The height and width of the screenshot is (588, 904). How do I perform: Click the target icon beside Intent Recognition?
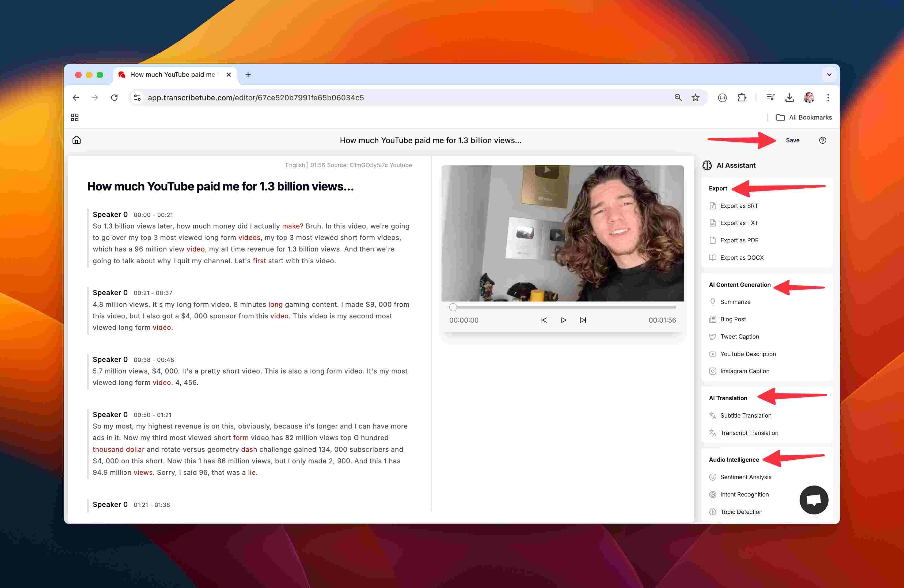tap(713, 494)
